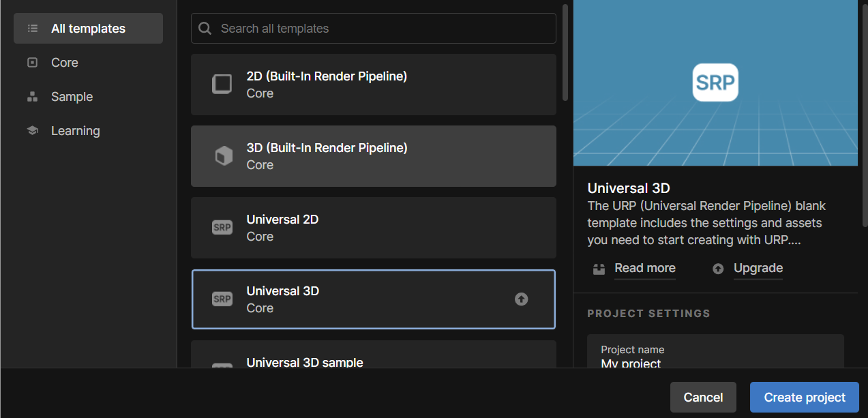Click the Upgrade link
Viewport: 868px width, 418px height.
(758, 268)
